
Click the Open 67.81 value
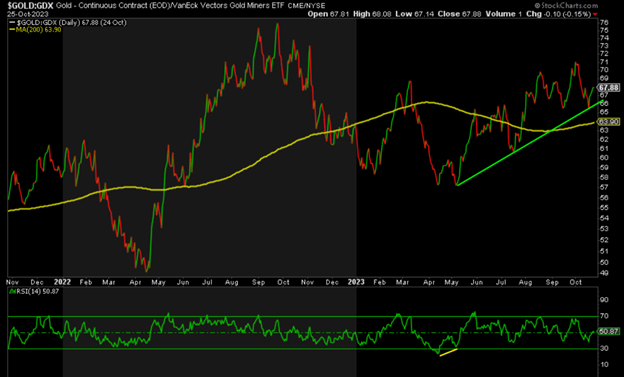[x=328, y=14]
